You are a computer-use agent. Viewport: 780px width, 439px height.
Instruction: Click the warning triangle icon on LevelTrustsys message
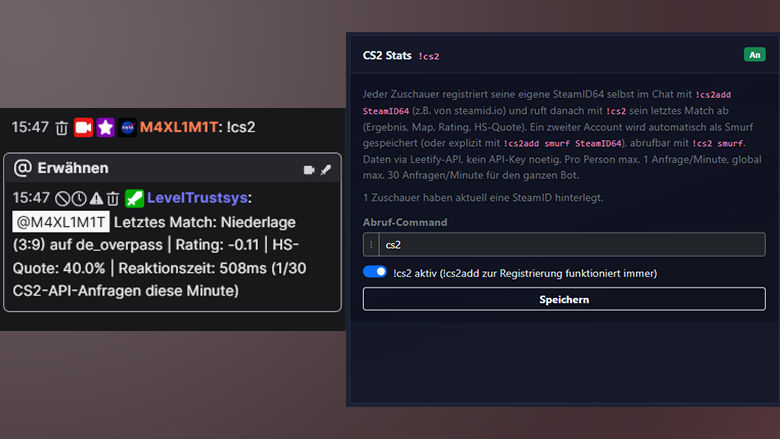click(x=96, y=199)
